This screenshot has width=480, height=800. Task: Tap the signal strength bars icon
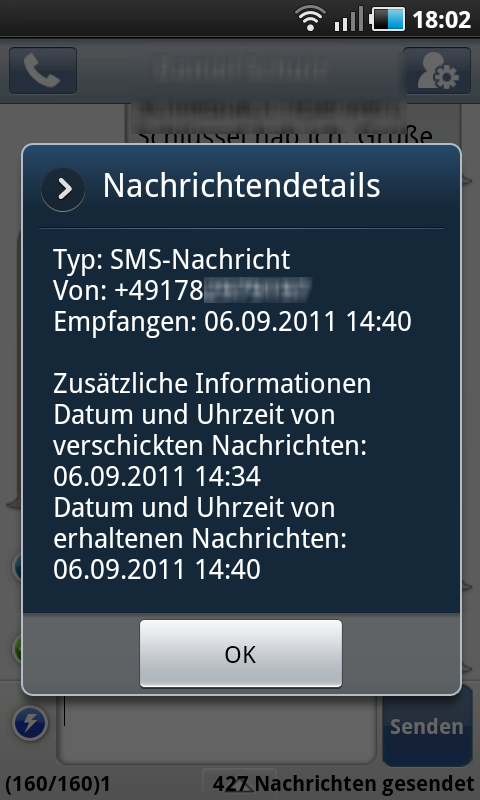tap(349, 19)
